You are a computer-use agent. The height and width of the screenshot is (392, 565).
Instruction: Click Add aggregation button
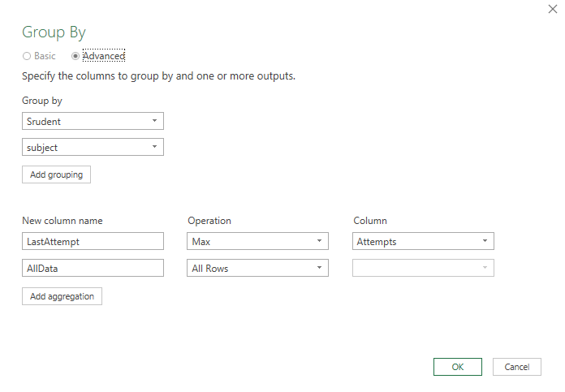[x=62, y=296]
